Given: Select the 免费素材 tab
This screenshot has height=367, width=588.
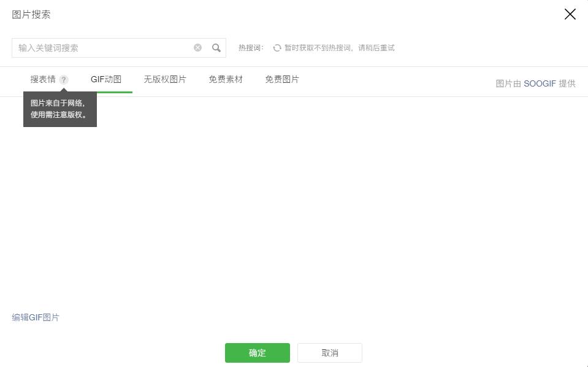Looking at the screenshot, I should (x=226, y=79).
